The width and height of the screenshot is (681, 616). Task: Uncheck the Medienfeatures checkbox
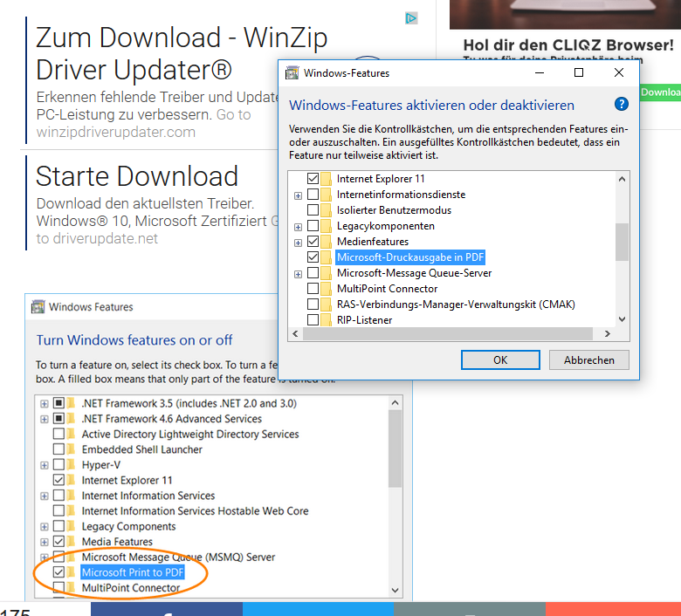click(x=313, y=242)
